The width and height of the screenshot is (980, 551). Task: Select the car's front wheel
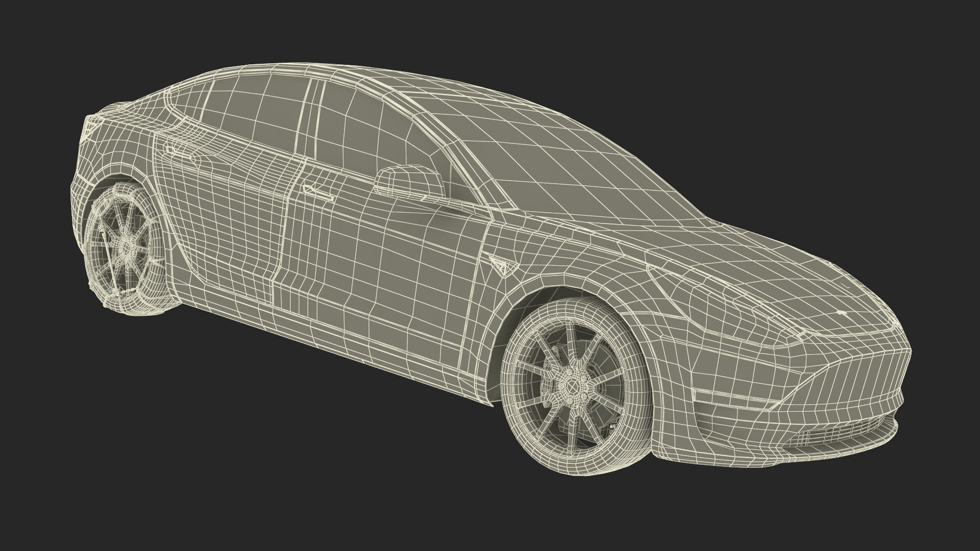coord(577,386)
